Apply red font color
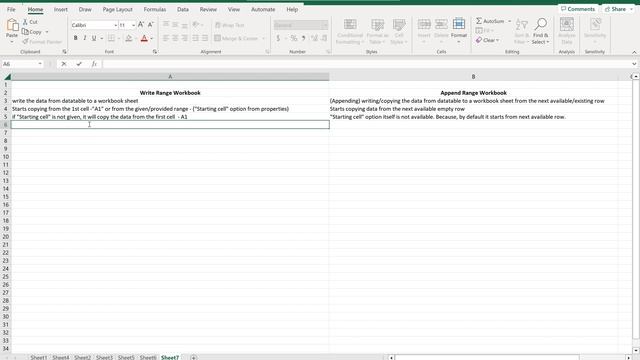 point(144,38)
